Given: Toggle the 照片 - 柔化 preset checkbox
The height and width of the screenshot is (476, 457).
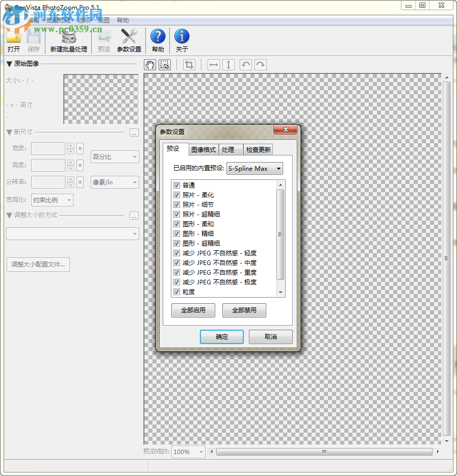Looking at the screenshot, I should coord(176,195).
